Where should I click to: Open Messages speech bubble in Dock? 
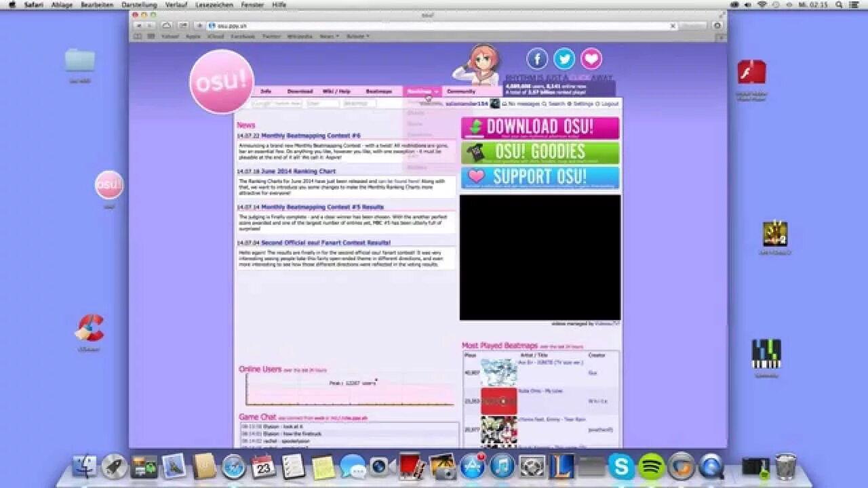tap(353, 466)
